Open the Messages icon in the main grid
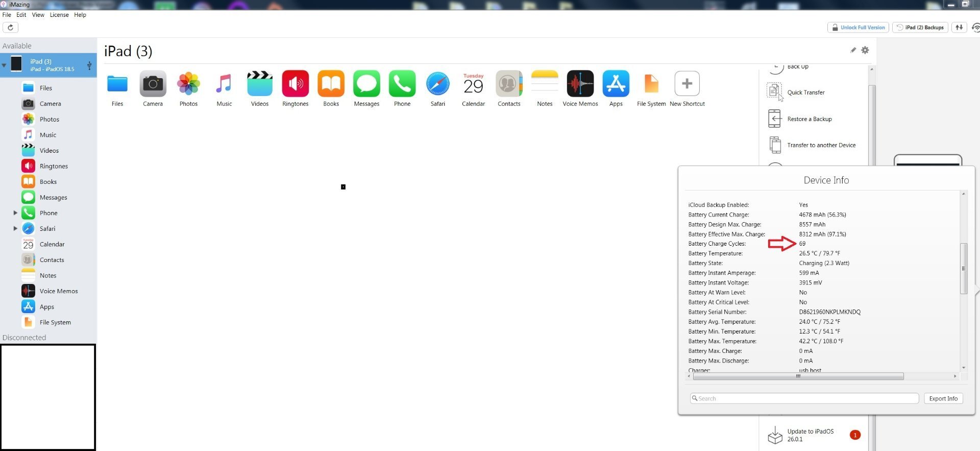The image size is (980, 451). click(x=366, y=84)
